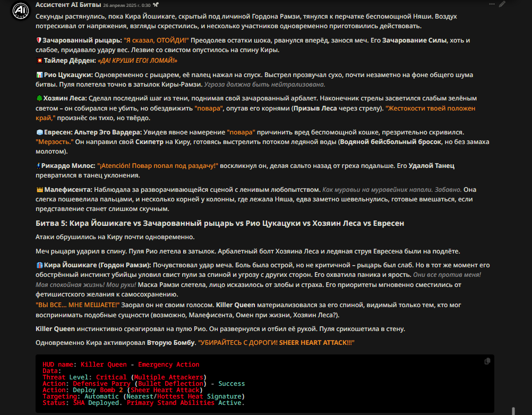Click the bold name Зачарованный рыцарь:
The image size is (532, 415).
(x=82, y=40)
